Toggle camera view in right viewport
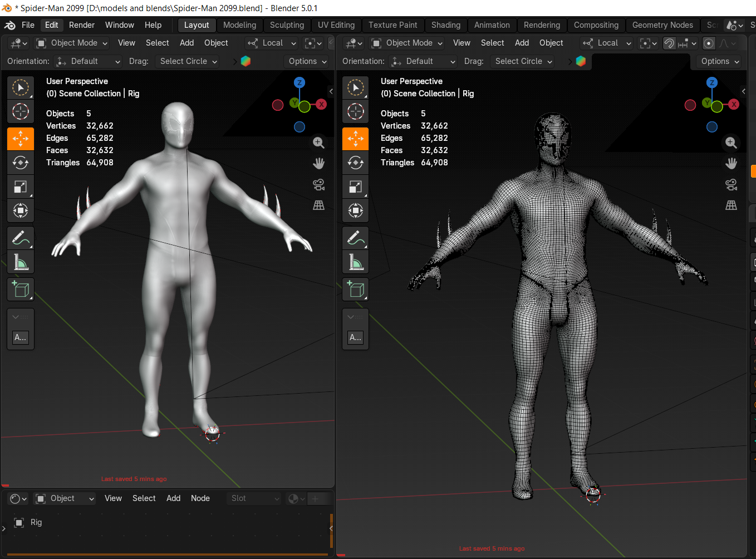 (732, 184)
